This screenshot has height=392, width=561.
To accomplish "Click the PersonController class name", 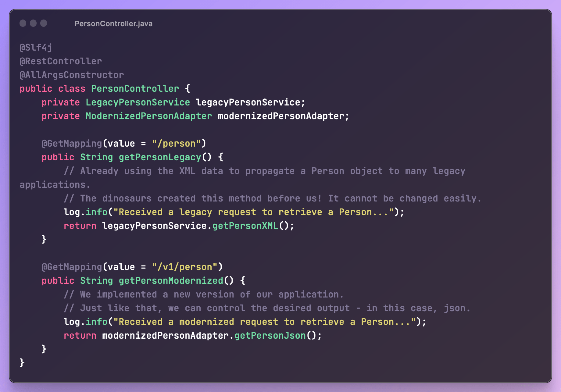I will pos(135,89).
